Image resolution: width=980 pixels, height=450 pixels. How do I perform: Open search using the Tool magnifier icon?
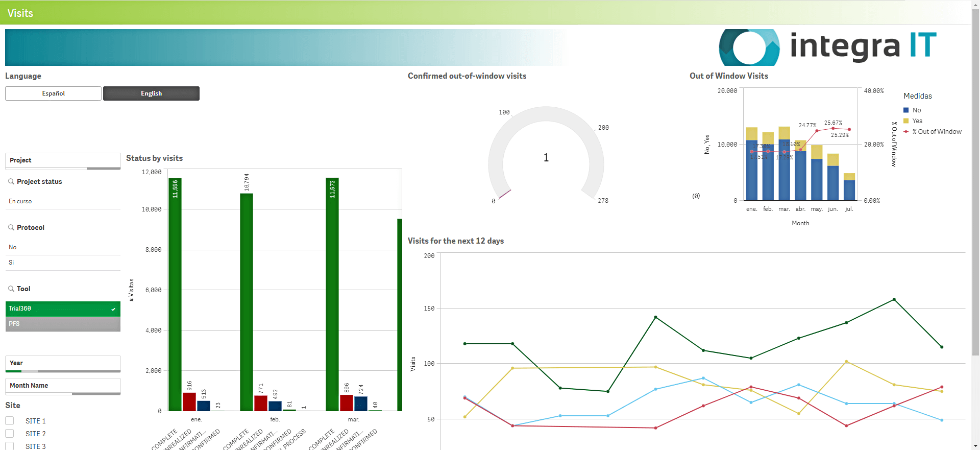[x=11, y=289]
